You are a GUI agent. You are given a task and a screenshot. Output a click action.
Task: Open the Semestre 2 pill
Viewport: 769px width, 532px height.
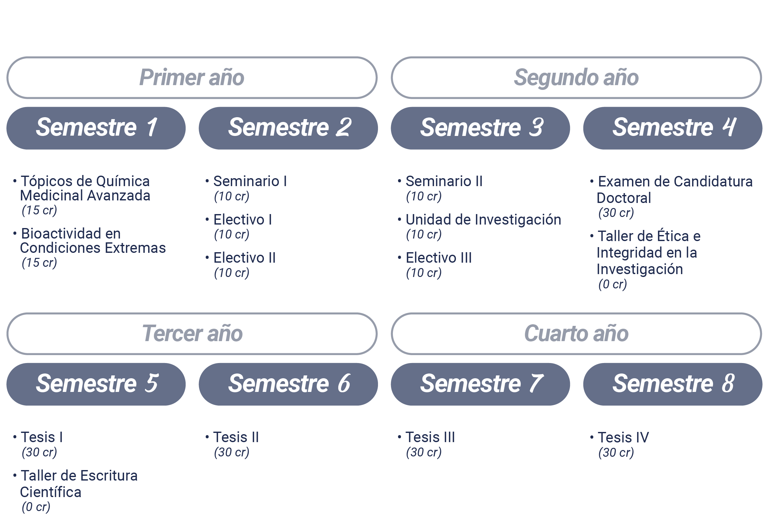[x=288, y=128]
